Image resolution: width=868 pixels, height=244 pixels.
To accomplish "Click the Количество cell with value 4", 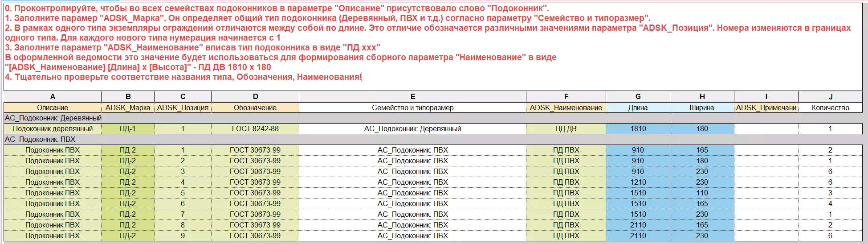I will (x=830, y=203).
